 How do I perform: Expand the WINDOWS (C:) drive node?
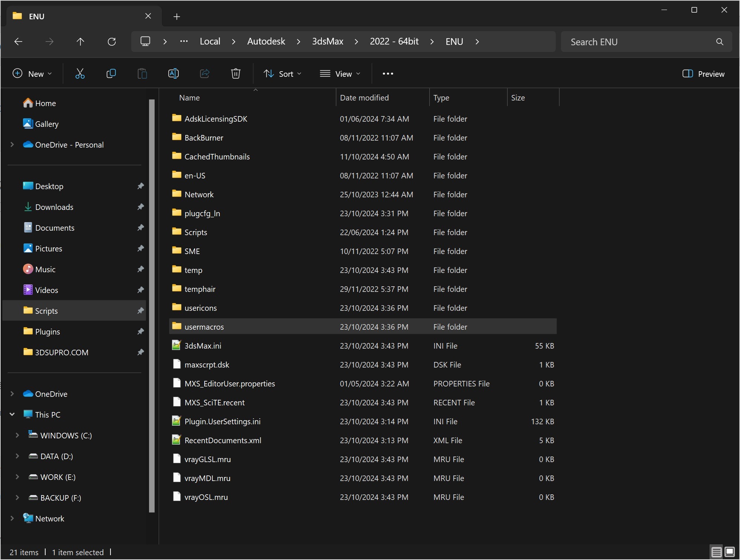pos(17,435)
